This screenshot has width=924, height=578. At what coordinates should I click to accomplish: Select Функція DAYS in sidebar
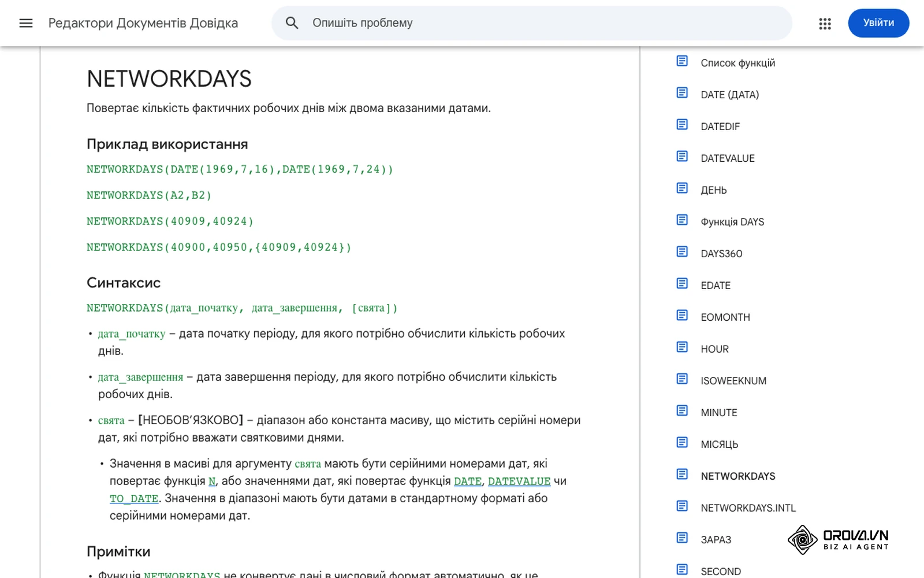732,222
